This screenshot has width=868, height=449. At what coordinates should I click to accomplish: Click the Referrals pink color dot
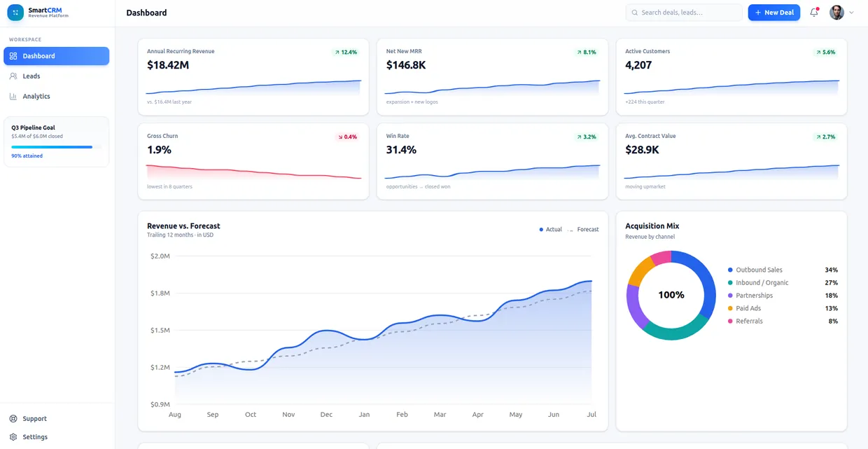tap(730, 322)
